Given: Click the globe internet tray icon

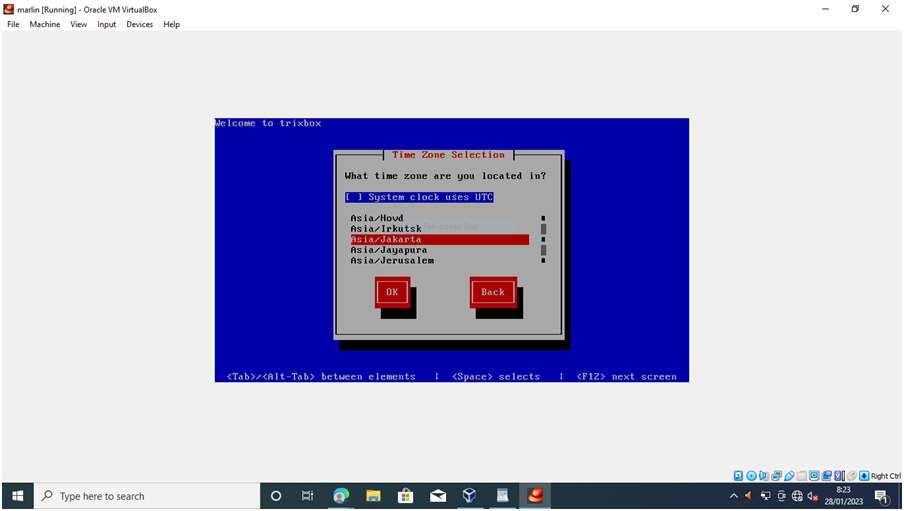Looking at the screenshot, I should [x=797, y=496].
